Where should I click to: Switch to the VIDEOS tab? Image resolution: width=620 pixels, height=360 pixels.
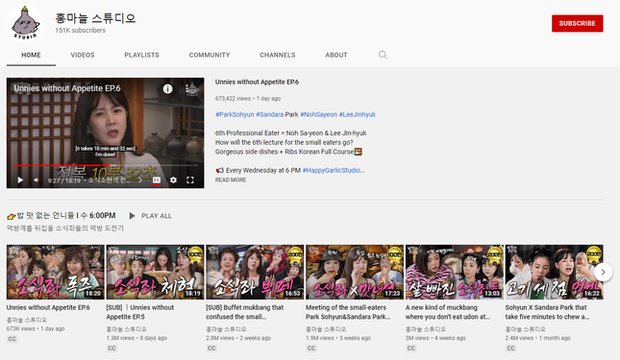click(83, 55)
